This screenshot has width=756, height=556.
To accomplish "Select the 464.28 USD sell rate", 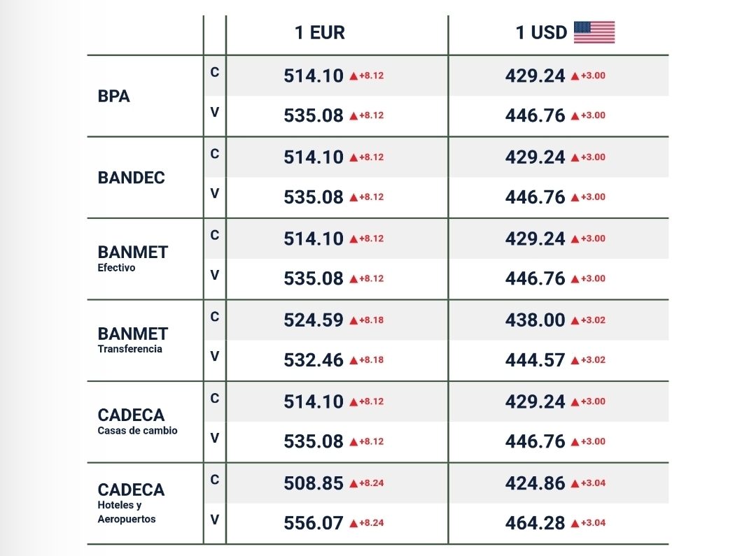I will point(535,523).
